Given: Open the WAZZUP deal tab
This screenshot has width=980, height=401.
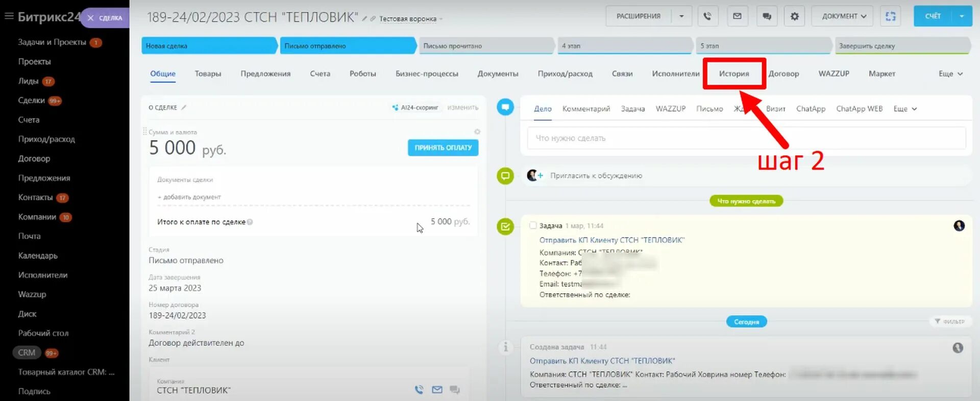Looking at the screenshot, I should (x=834, y=74).
